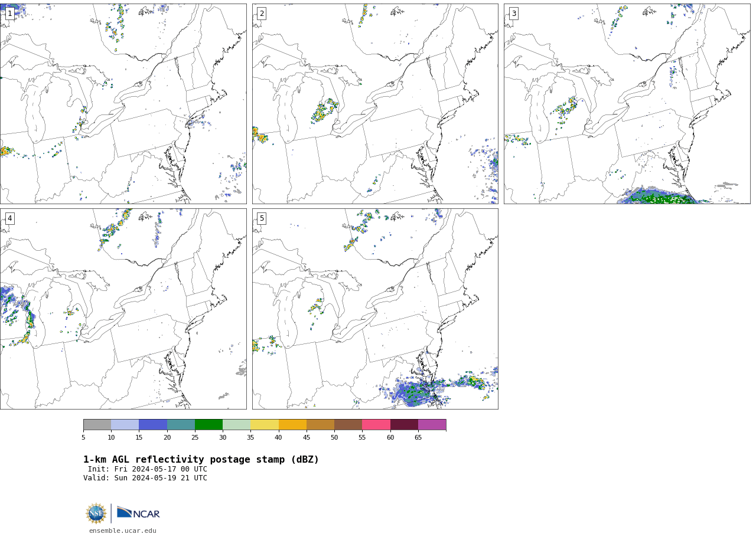Open ensemble member 1 map panel
Image resolution: width=756 pixels, height=537 pixels.
(123, 104)
